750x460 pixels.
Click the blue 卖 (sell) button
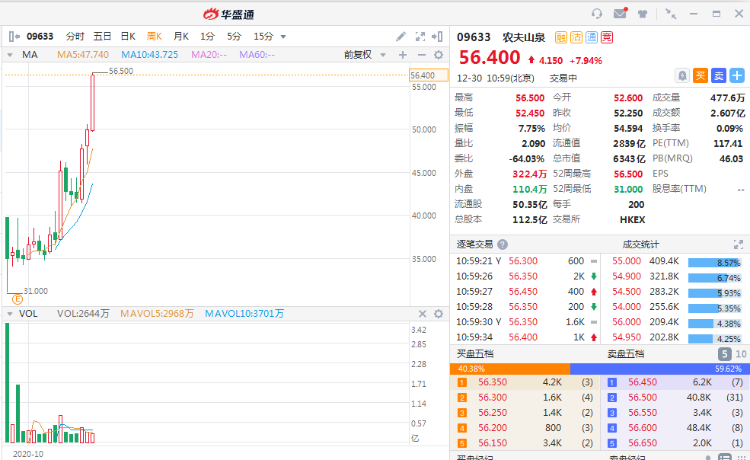point(718,75)
